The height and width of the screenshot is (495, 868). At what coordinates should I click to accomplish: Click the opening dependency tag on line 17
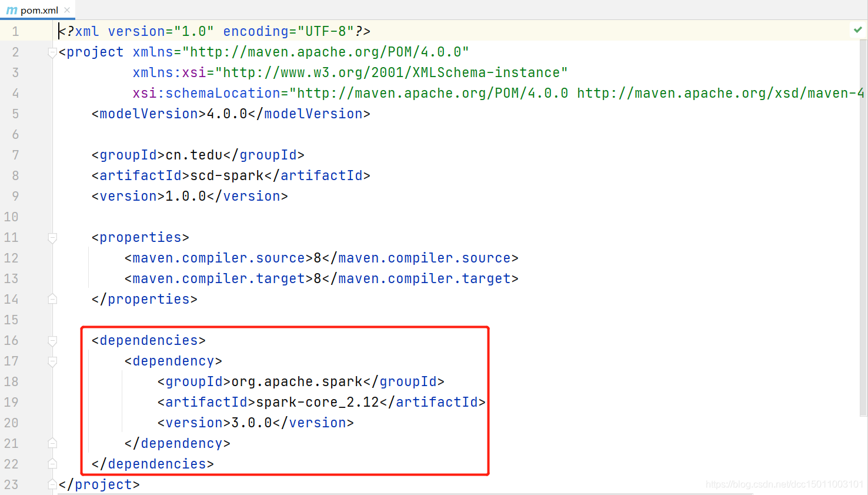coord(173,361)
